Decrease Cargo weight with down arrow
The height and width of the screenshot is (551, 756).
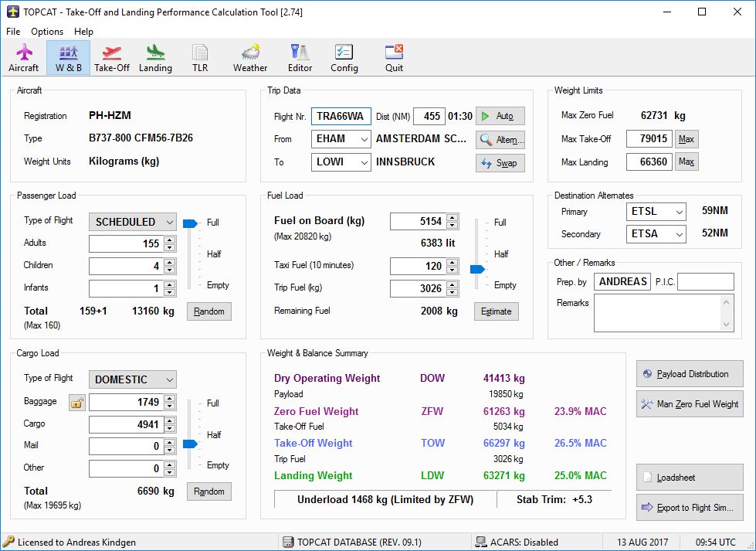coord(169,428)
